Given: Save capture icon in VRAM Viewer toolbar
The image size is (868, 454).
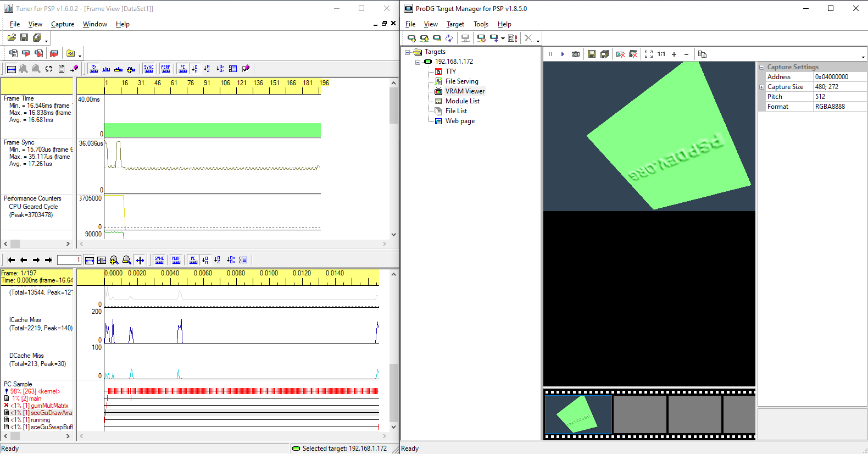Looking at the screenshot, I should point(592,54).
